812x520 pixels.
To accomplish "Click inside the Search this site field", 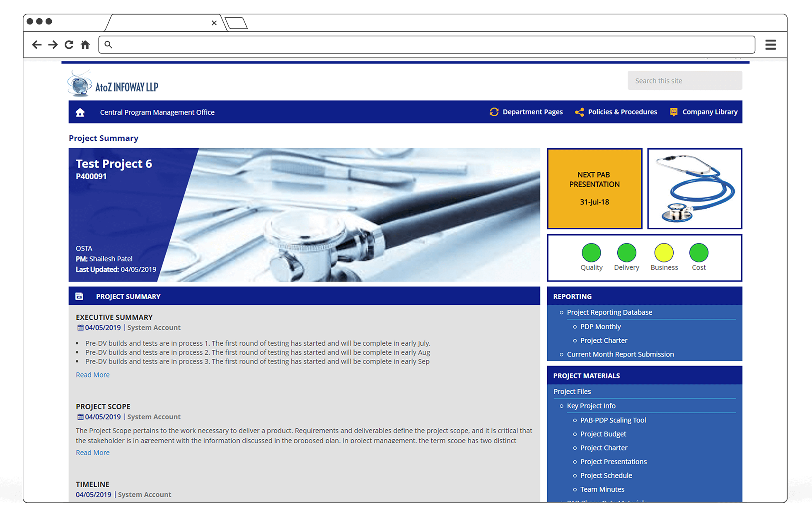I will 684,80.
